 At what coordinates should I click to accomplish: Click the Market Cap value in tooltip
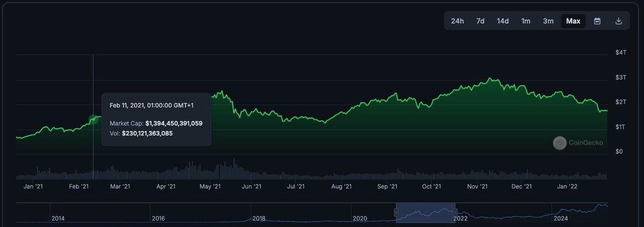[x=174, y=123]
